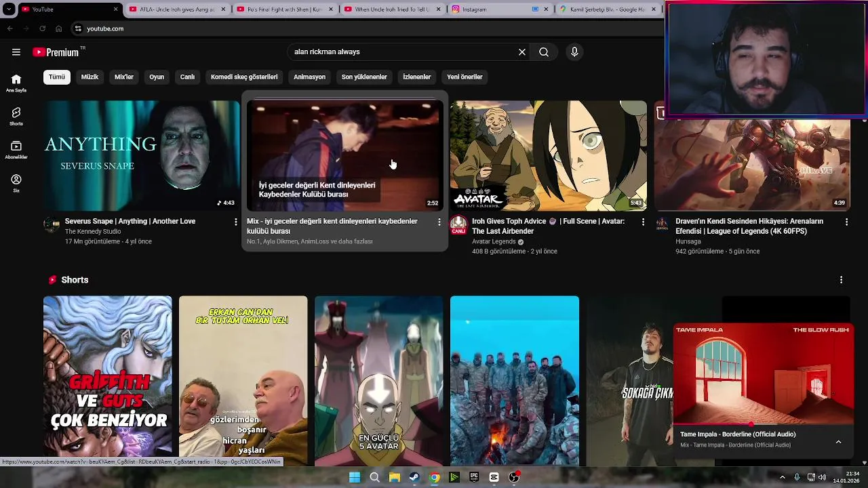Select the Animasyon filter chip

tap(309, 77)
